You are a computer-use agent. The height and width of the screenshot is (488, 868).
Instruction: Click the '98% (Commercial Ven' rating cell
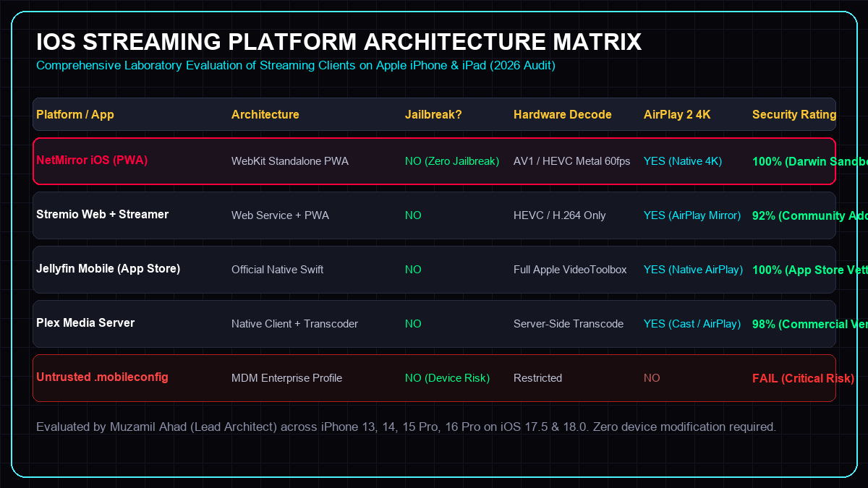810,324
